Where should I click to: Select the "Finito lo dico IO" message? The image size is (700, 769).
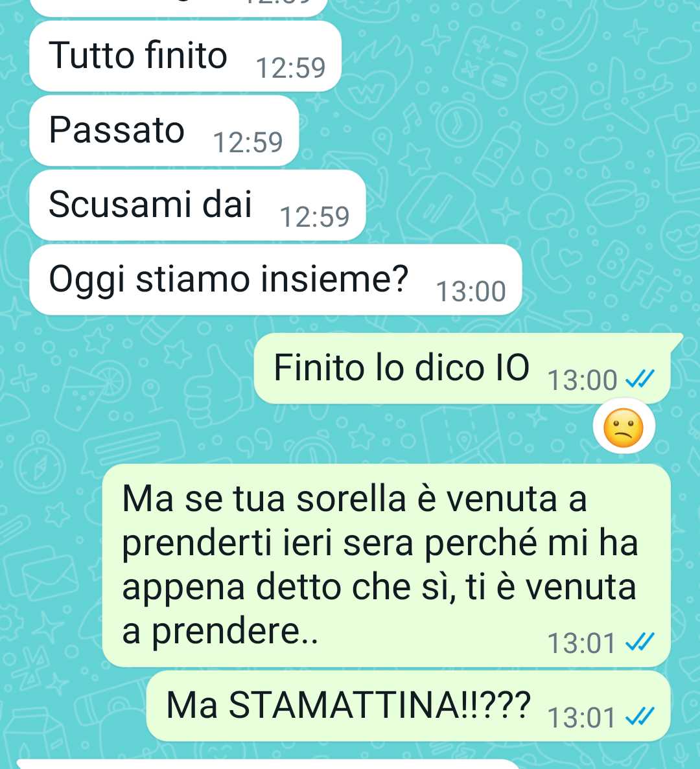(463, 369)
